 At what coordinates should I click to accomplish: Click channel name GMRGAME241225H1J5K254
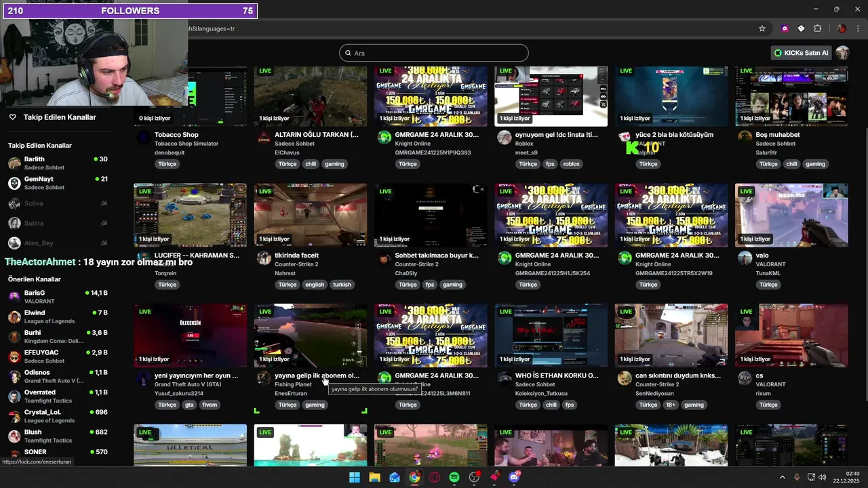click(x=553, y=273)
